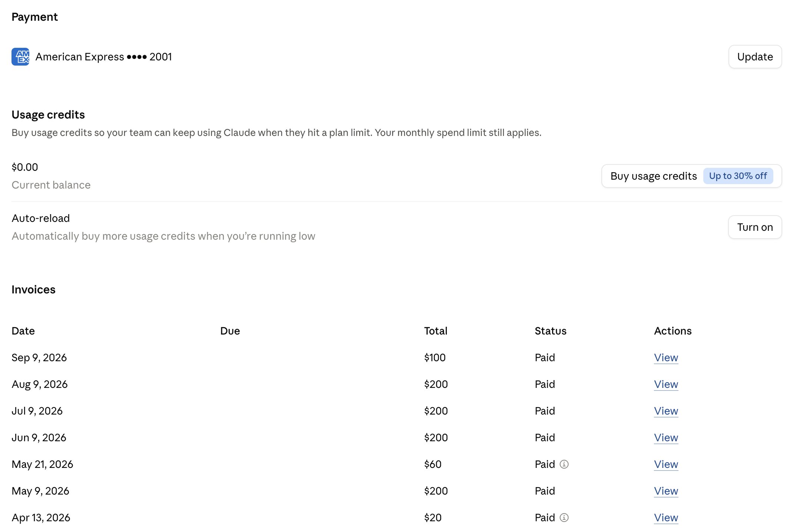View the May 9, 2026 invoice
The image size is (790, 532).
click(666, 491)
